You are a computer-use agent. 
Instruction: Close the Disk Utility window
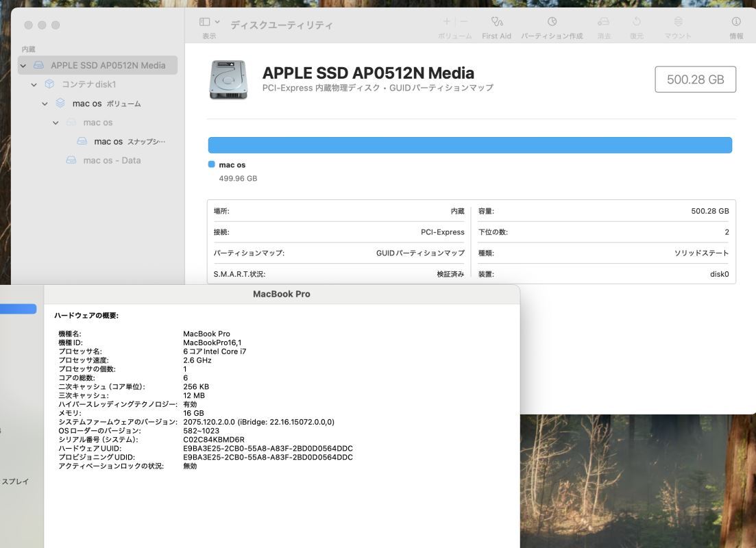tap(29, 25)
